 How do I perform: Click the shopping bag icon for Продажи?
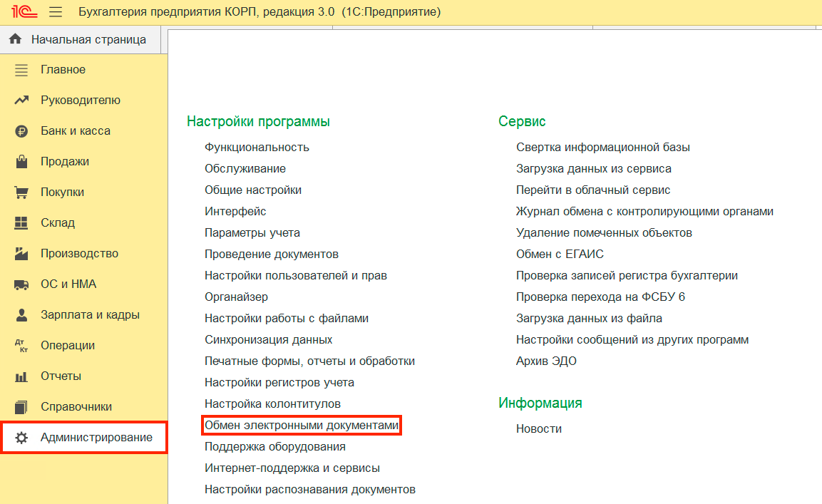[21, 162]
